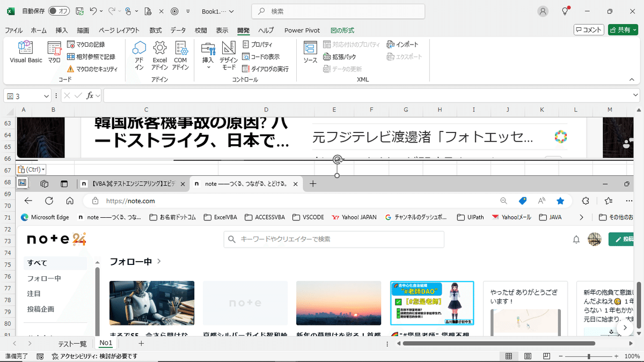Image resolution: width=644 pixels, height=362 pixels.
Task: Switch to the ページ レイアウト tab
Action: coord(119,30)
